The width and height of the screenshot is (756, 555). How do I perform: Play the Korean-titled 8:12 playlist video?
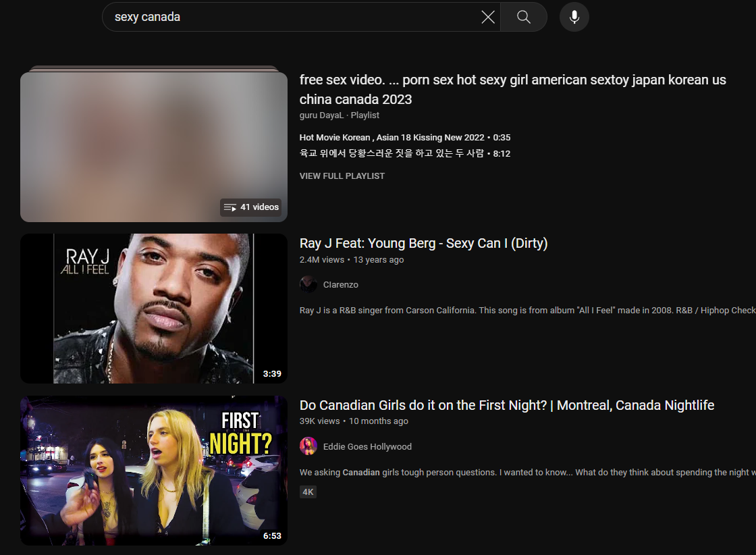pyautogui.click(x=405, y=153)
